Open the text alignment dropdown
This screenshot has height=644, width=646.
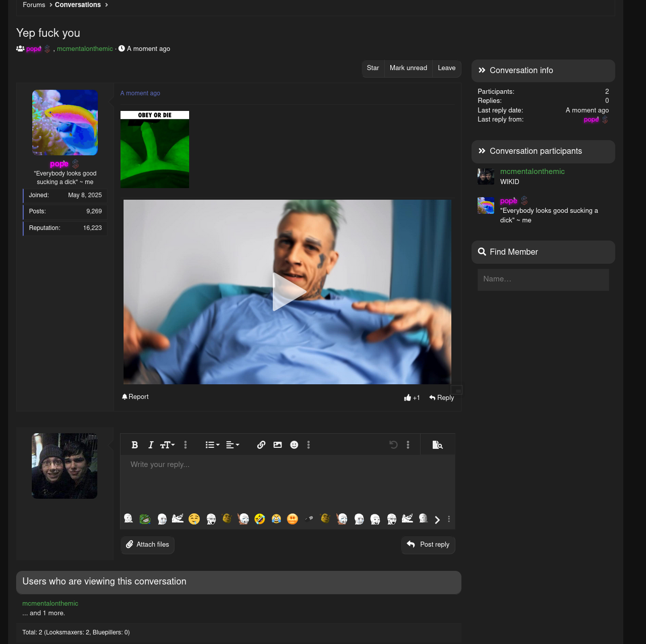[231, 445]
